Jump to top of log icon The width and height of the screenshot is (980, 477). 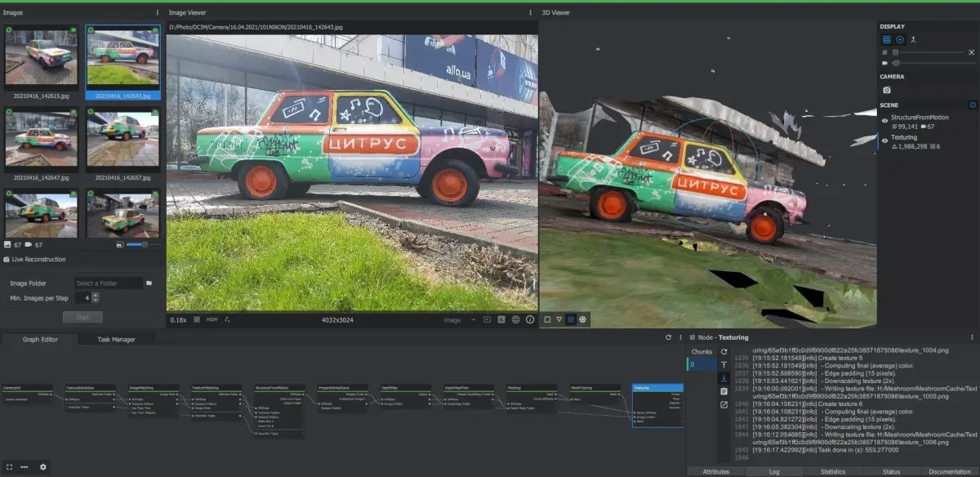click(x=724, y=364)
